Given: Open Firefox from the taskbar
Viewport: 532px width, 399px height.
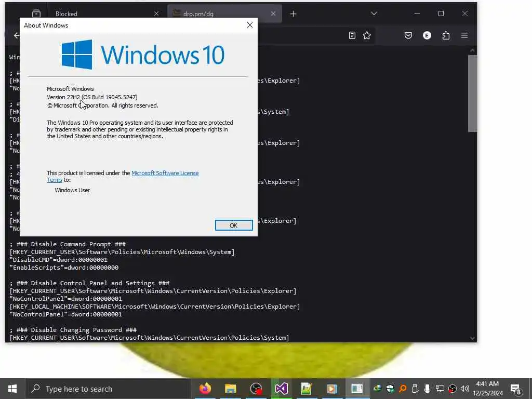Looking at the screenshot, I should (x=205, y=389).
